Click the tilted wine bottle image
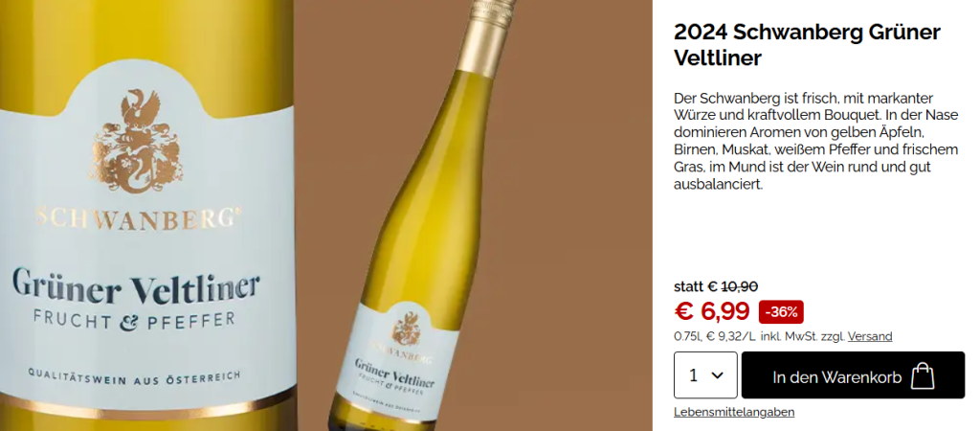Viewport: 980px width, 431px height. 425,215
